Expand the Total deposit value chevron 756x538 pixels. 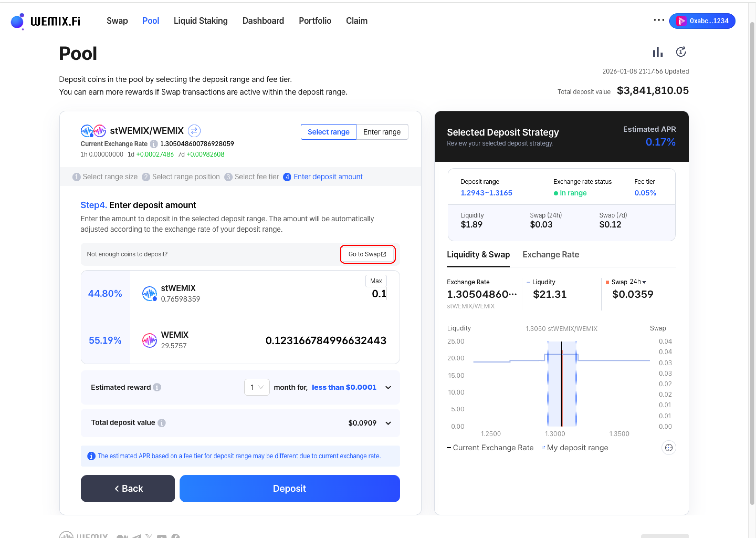[x=388, y=423]
